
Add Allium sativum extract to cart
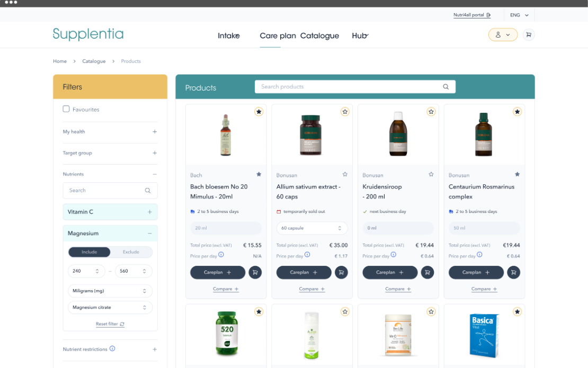(x=341, y=273)
